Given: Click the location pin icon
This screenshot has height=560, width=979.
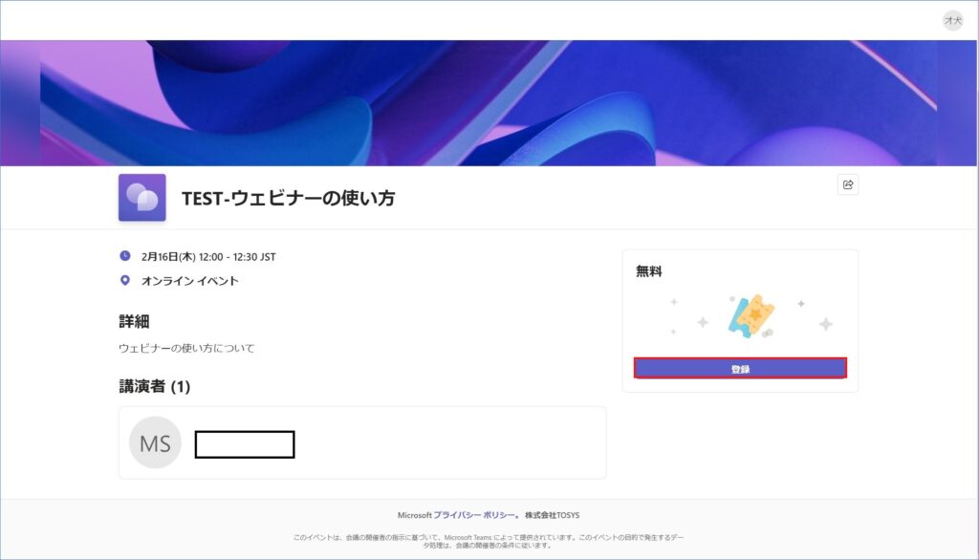Looking at the screenshot, I should [x=125, y=280].
